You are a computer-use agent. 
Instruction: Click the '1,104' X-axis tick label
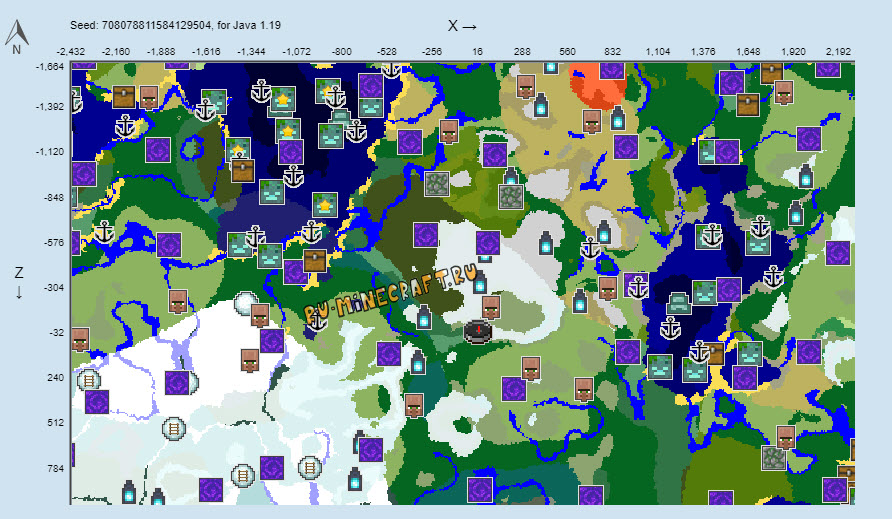[658, 51]
